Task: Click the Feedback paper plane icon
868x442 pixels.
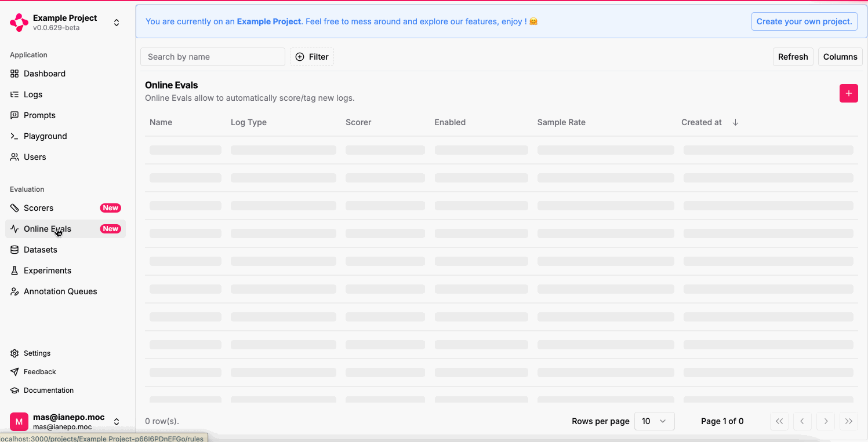Action: 14,372
